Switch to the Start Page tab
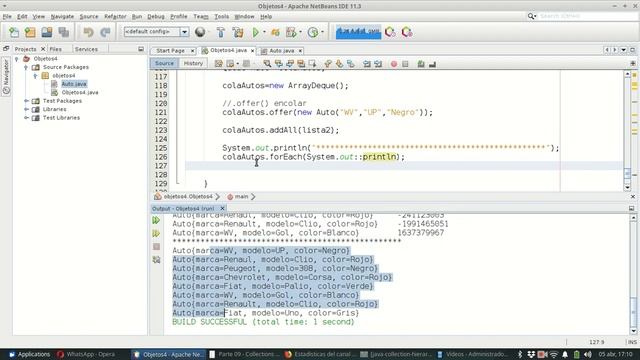 [170, 51]
